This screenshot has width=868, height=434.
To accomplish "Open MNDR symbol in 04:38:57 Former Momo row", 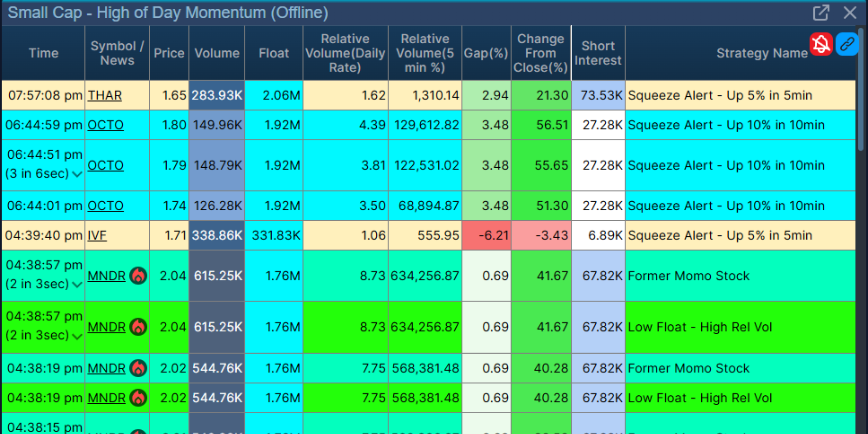I will point(106,276).
